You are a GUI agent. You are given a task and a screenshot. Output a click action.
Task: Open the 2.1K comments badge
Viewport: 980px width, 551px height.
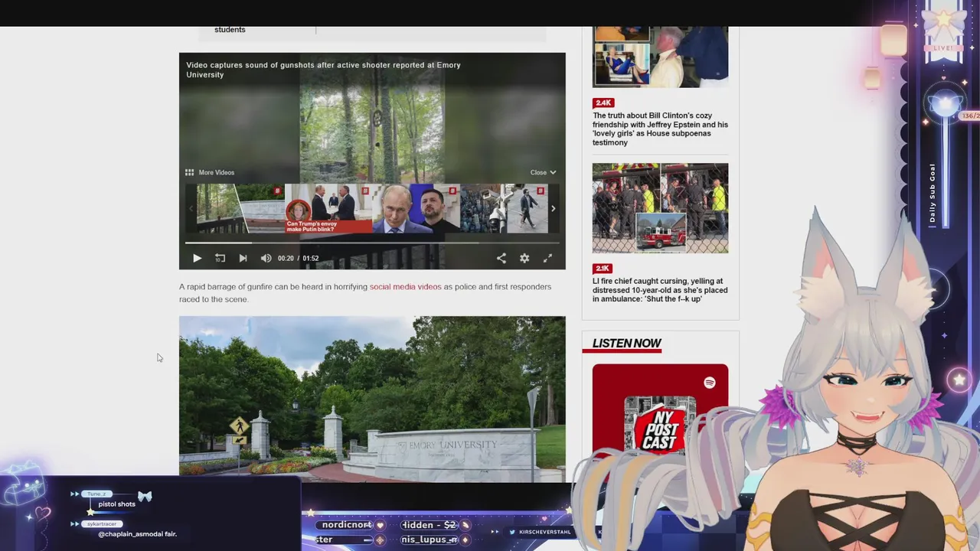tap(603, 269)
